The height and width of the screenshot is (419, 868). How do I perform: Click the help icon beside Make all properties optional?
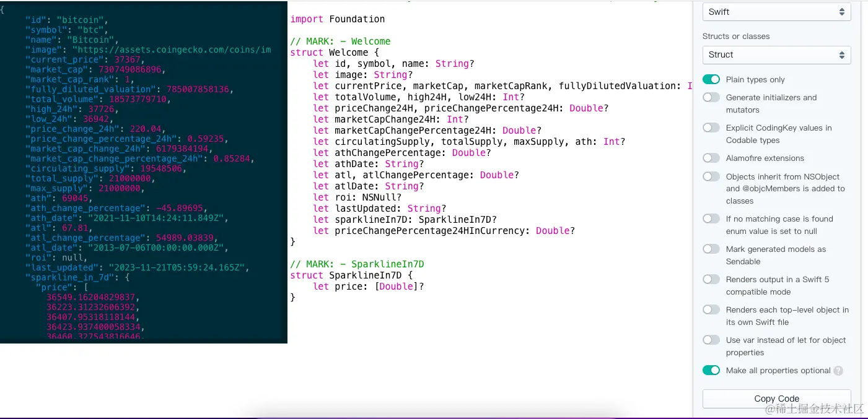point(838,371)
